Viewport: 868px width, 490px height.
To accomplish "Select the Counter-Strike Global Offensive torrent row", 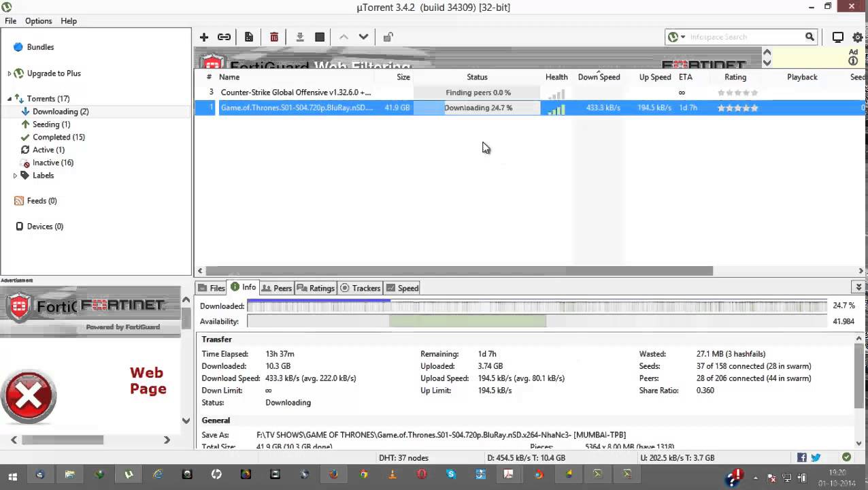I will tap(530, 93).
